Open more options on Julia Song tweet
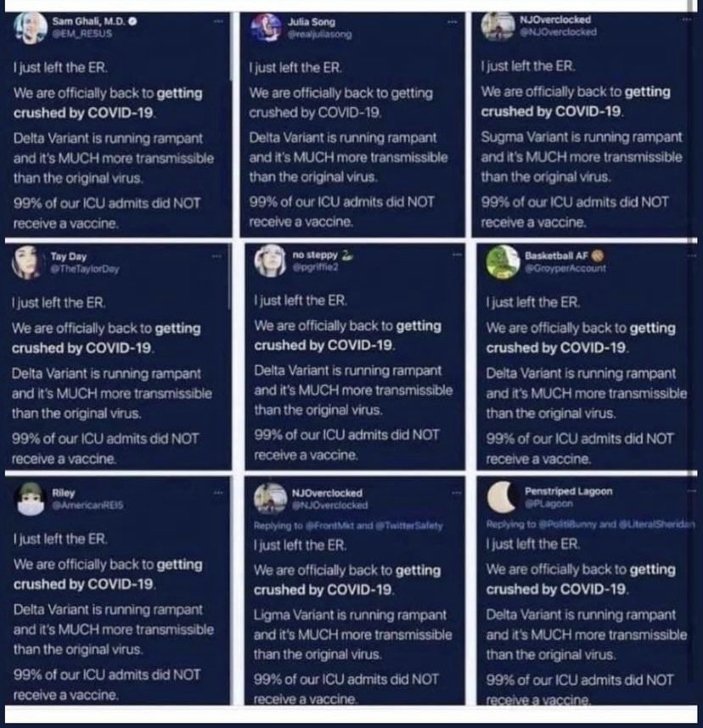Image resolution: width=703 pixels, height=728 pixels. pos(452,22)
